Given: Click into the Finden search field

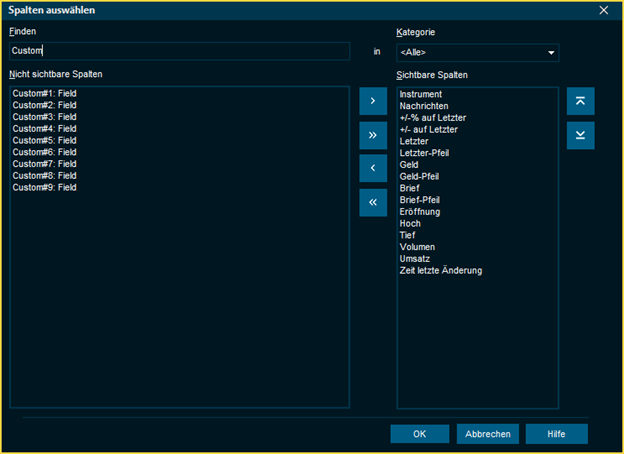Looking at the screenshot, I should click(x=180, y=51).
